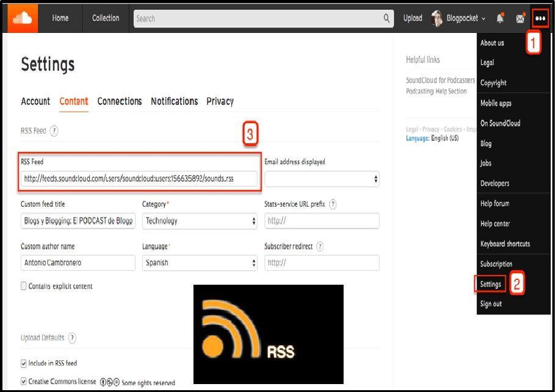556x392 pixels.
Task: Click the footer Cookies link
Action: click(x=453, y=129)
